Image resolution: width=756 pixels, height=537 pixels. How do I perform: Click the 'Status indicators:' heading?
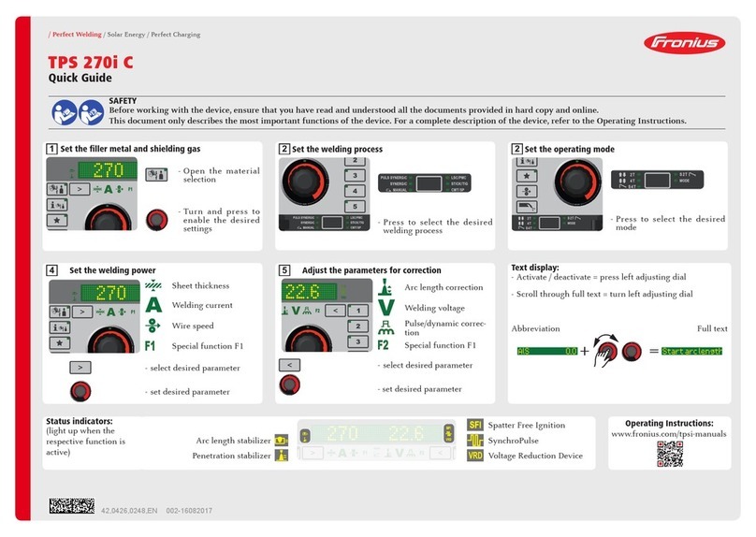80,421
